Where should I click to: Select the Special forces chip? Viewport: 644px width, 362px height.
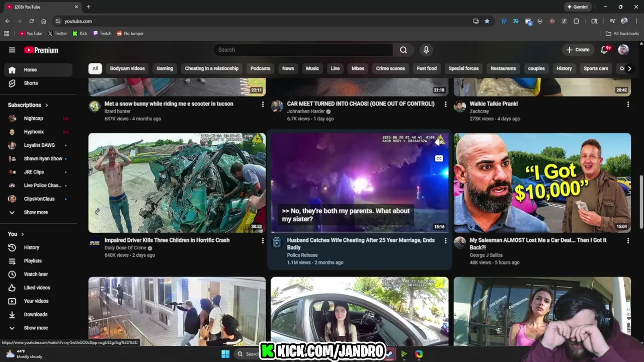tap(463, 68)
